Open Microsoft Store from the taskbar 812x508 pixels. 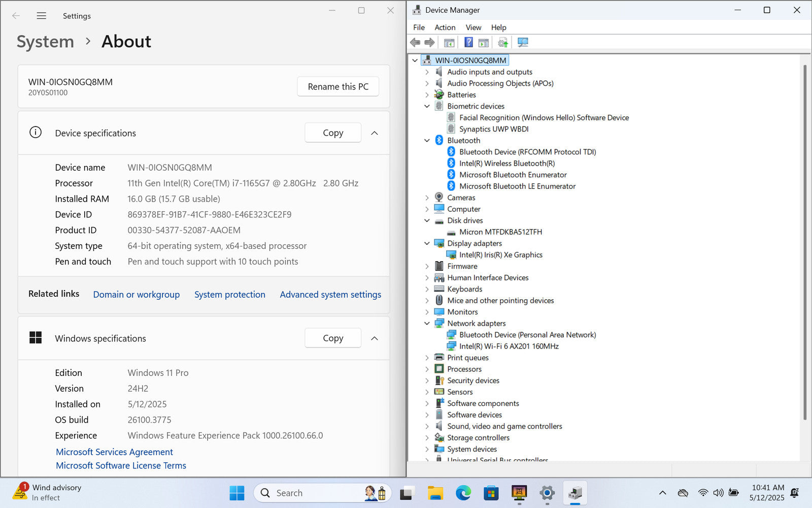(491, 493)
